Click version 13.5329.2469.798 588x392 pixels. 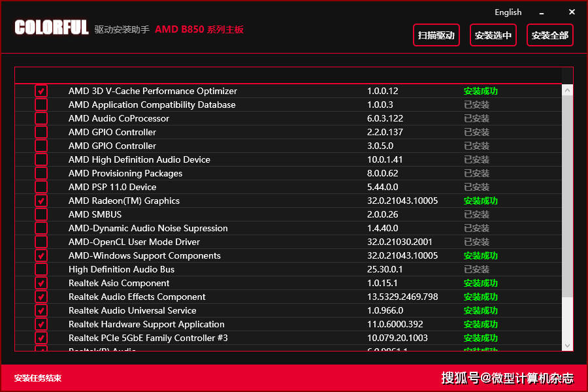[402, 297]
